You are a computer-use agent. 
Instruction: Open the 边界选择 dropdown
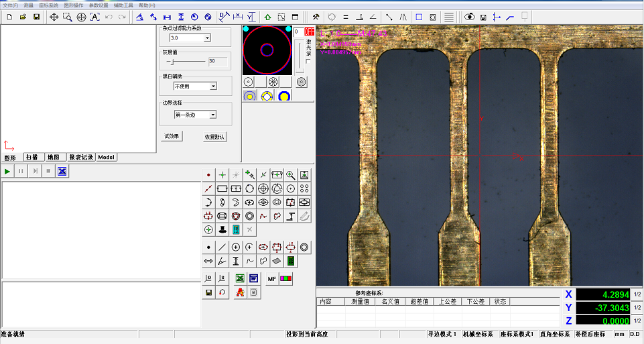point(213,115)
